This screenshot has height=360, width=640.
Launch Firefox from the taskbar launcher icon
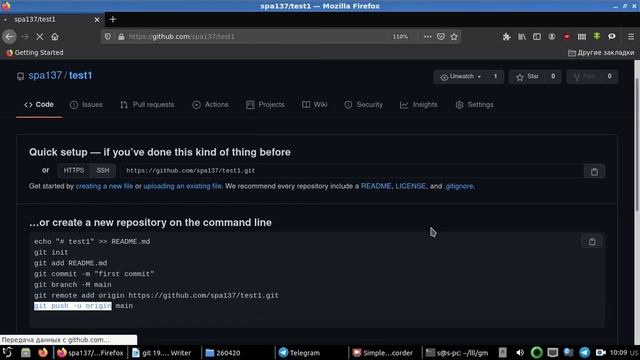coord(42,352)
